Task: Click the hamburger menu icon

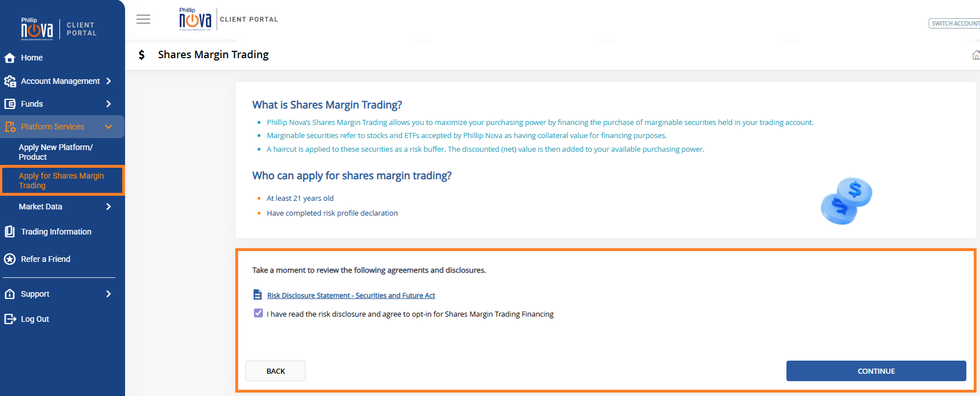Action: point(143,19)
